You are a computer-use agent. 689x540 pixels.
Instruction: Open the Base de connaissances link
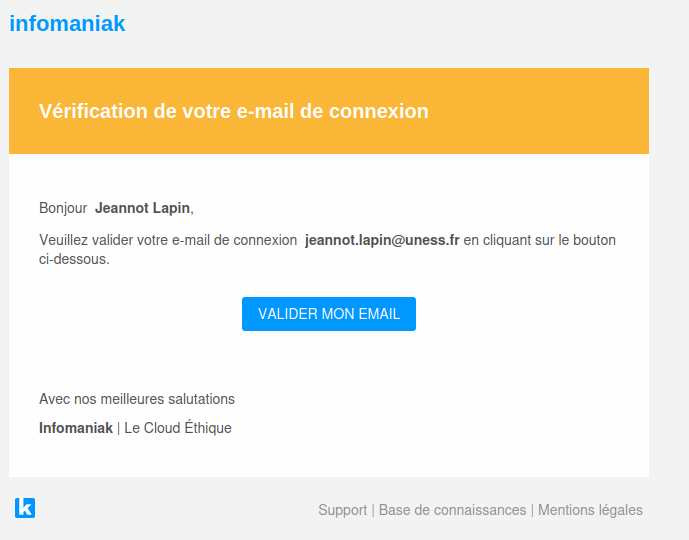[452, 510]
